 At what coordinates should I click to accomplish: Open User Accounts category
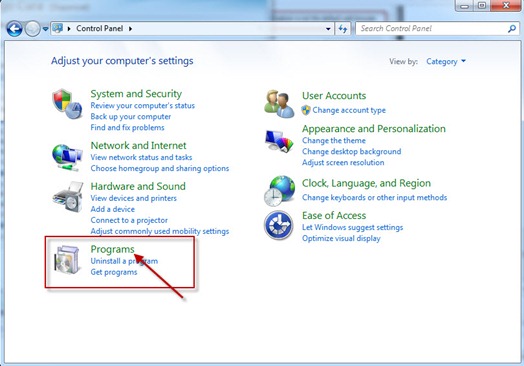(334, 96)
